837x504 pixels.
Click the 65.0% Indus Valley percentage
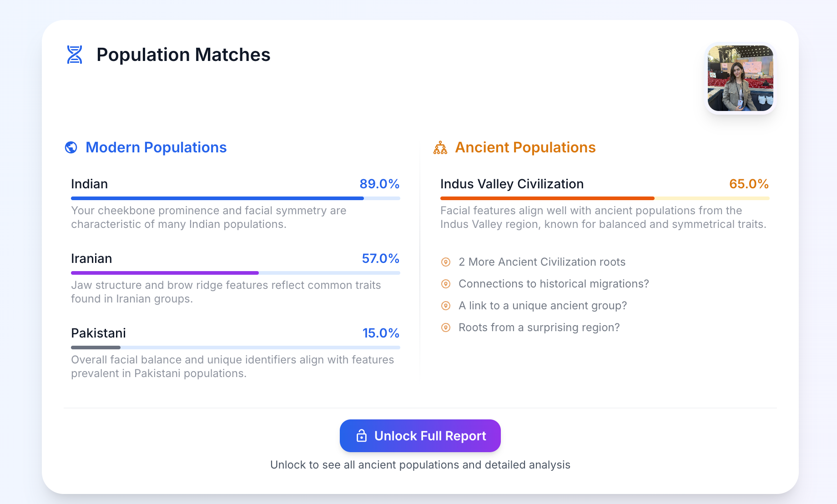coord(749,184)
